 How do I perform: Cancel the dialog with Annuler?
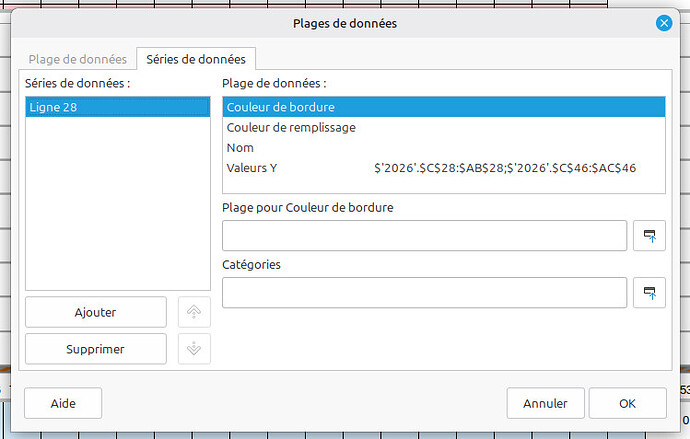[x=545, y=403]
